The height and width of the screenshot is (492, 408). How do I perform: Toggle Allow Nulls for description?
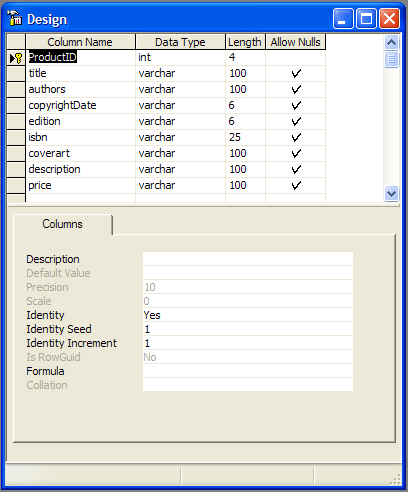pos(296,169)
